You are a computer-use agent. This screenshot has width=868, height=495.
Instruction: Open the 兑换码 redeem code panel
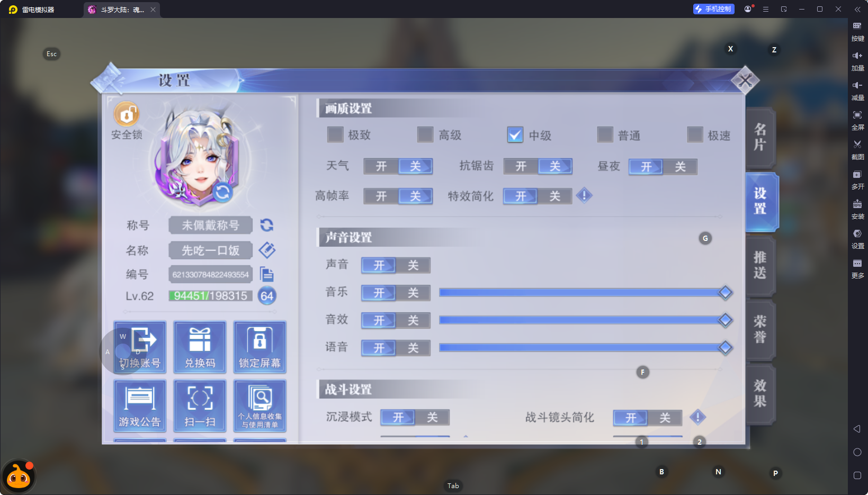pyautogui.click(x=200, y=347)
